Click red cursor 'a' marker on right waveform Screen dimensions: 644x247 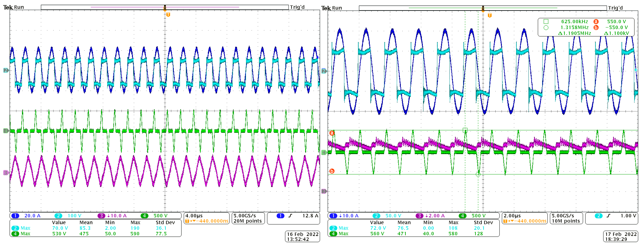[332, 133]
